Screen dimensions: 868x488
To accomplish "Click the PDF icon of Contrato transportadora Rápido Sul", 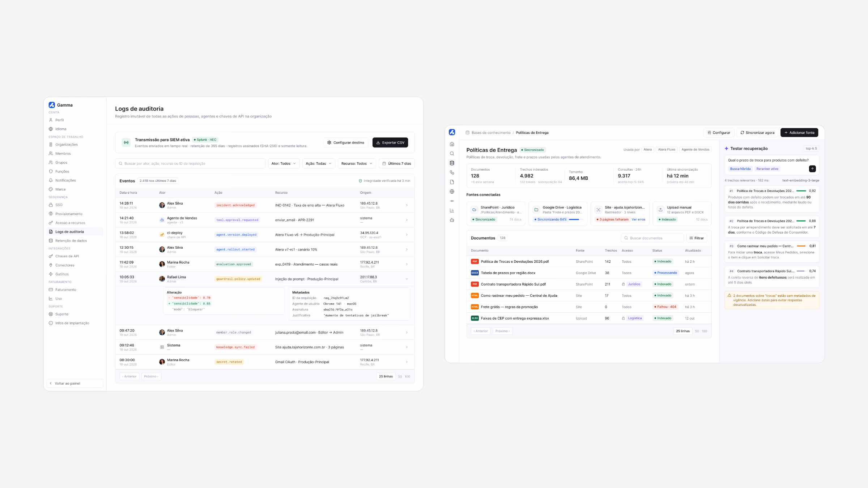I will tap(475, 284).
